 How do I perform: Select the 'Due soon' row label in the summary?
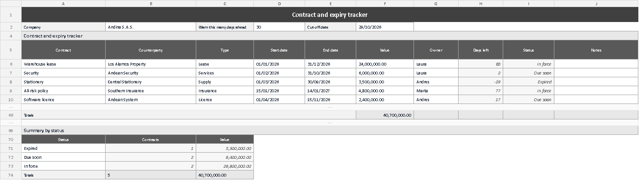(63, 157)
